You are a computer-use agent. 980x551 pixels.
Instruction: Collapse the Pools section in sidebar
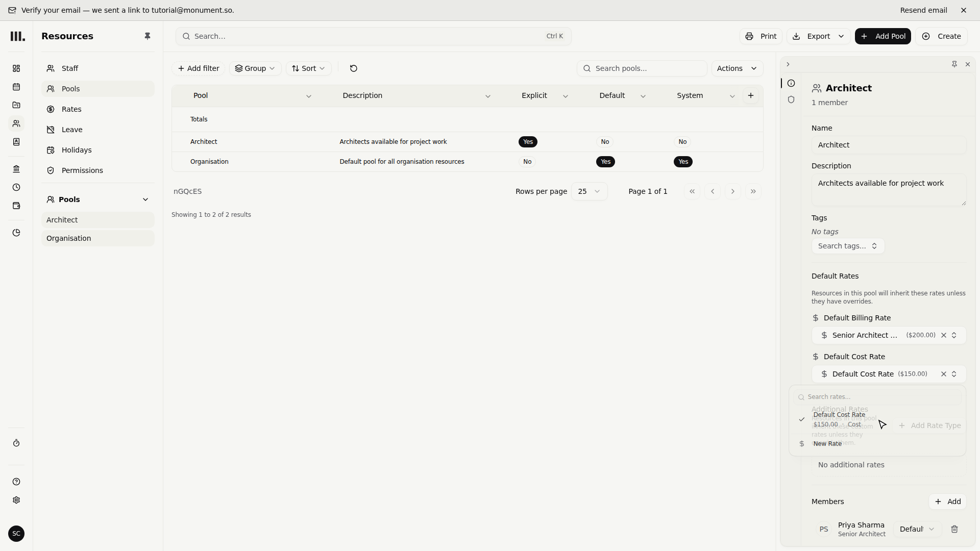[x=145, y=199]
